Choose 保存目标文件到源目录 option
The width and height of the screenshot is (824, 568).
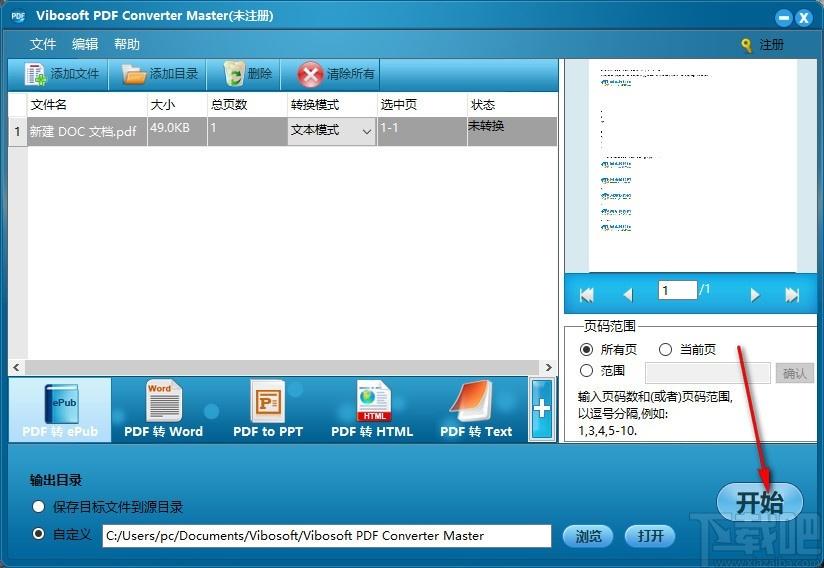[x=38, y=507]
